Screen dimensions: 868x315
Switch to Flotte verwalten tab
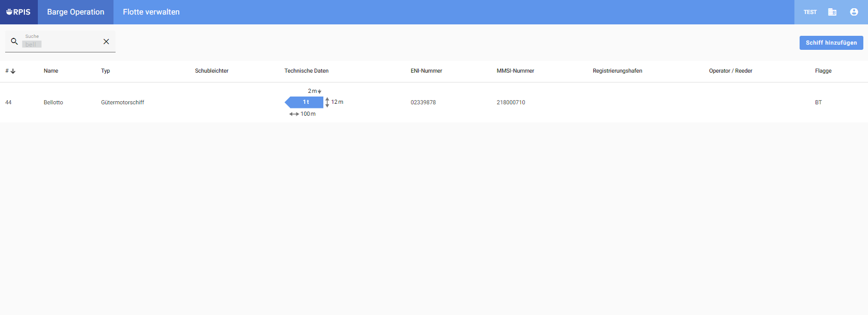[151, 12]
